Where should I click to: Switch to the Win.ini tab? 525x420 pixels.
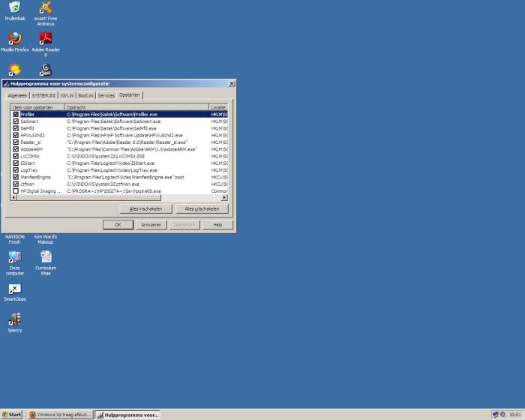click(x=67, y=96)
